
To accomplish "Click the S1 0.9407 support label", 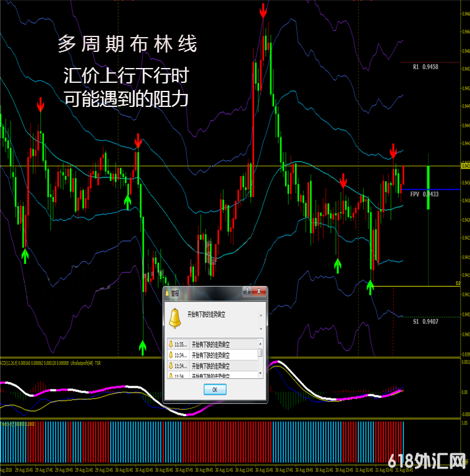I will (x=425, y=321).
